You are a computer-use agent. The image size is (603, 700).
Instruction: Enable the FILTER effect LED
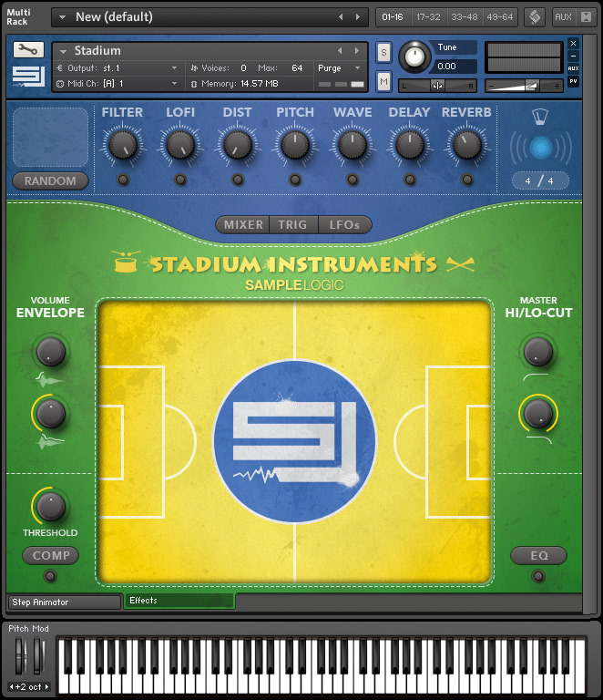click(123, 180)
